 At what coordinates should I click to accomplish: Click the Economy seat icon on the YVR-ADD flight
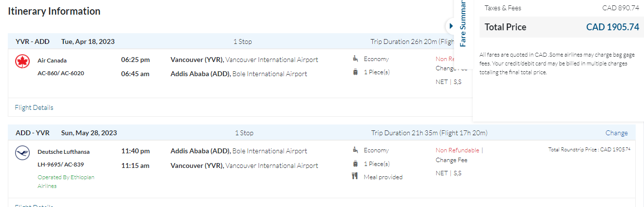coord(355,59)
